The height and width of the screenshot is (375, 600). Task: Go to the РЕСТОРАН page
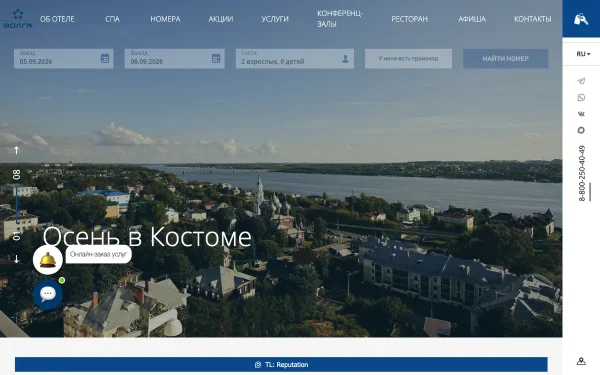point(409,19)
